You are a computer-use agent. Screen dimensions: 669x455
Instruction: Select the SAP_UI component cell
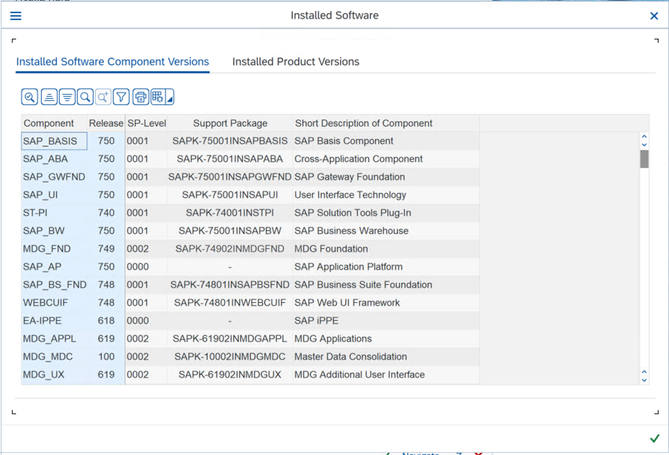pyautogui.click(x=54, y=195)
